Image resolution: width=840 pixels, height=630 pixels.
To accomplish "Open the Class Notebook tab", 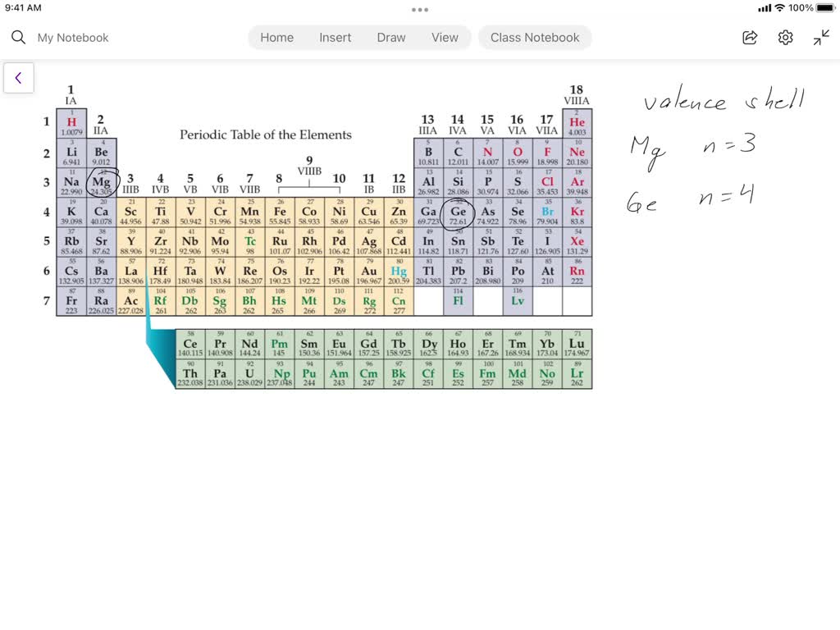I will 535,37.
